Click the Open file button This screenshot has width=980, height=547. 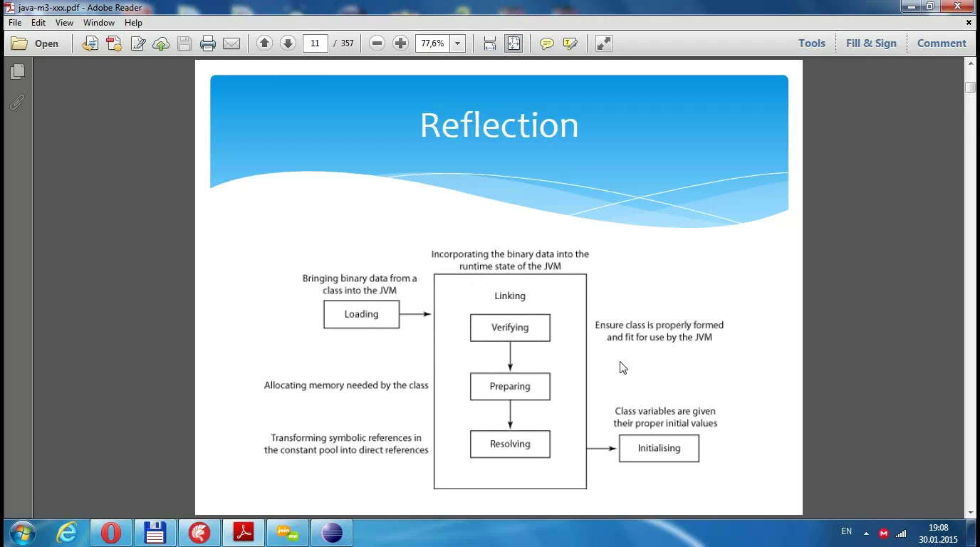[36, 43]
